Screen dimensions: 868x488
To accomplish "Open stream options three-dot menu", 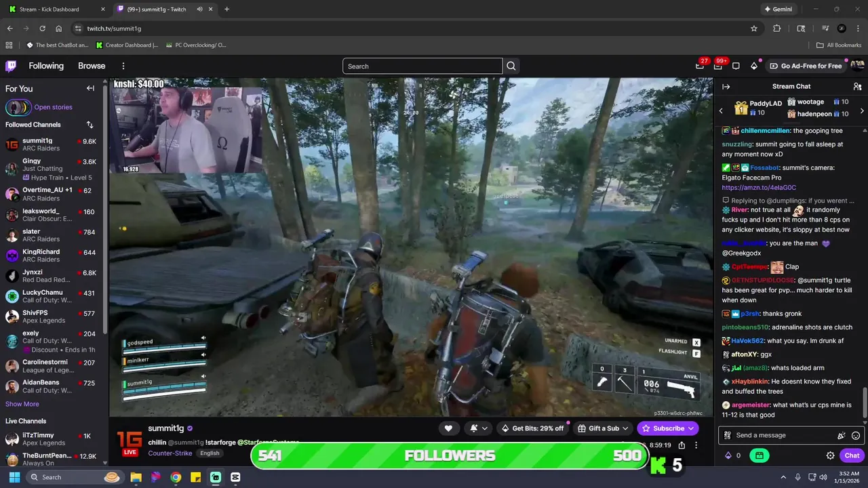I will tap(696, 445).
